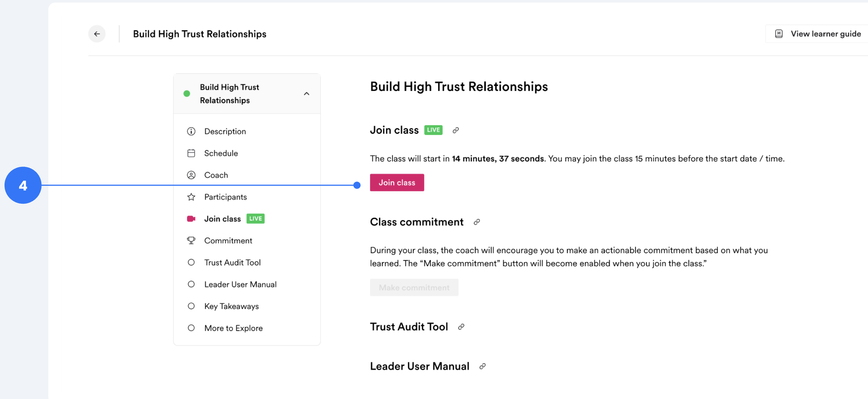Click the Commitment trophy icon
This screenshot has width=868, height=399.
[x=191, y=240]
